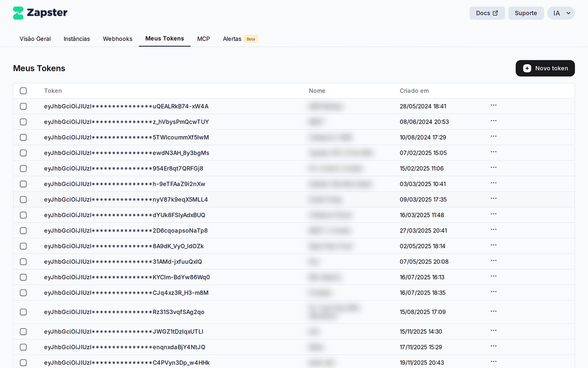
Task: Click the Novo token button
Action: click(545, 68)
